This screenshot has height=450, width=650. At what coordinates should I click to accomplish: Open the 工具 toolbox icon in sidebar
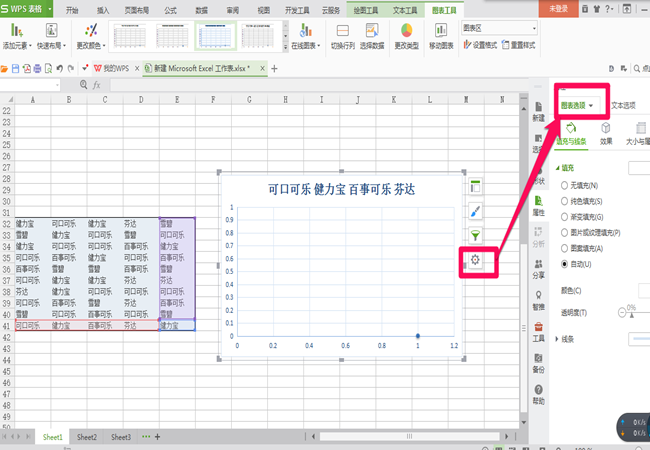coord(538,332)
